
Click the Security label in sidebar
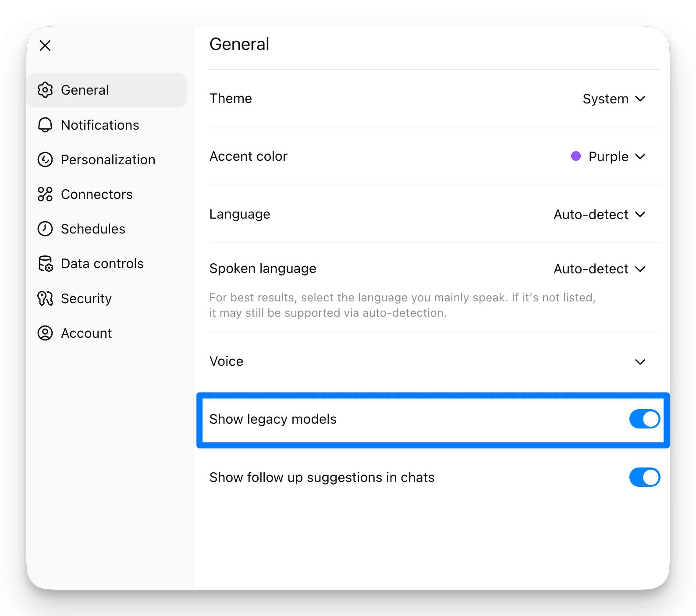[86, 298]
